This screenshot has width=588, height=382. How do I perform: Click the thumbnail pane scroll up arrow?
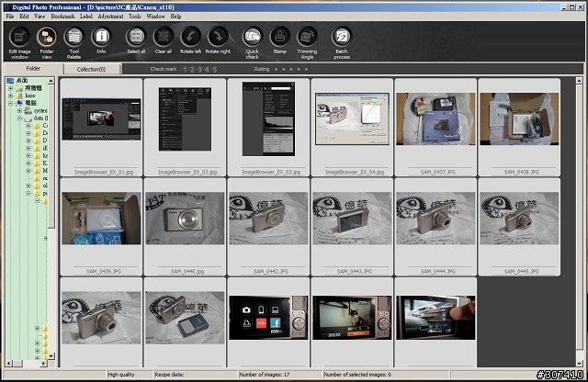(x=579, y=81)
